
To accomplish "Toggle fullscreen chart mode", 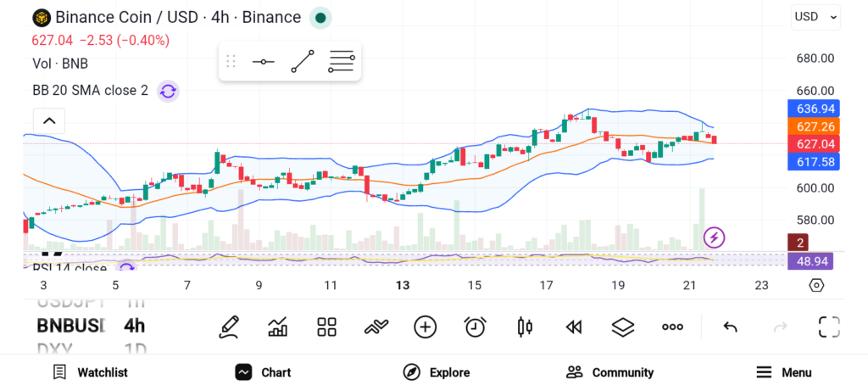I will click(828, 327).
